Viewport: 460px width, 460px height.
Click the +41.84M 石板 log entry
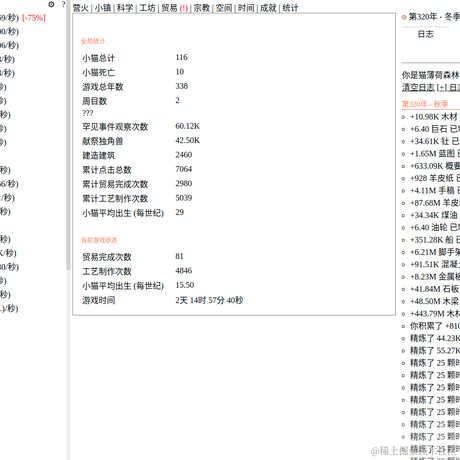point(435,289)
